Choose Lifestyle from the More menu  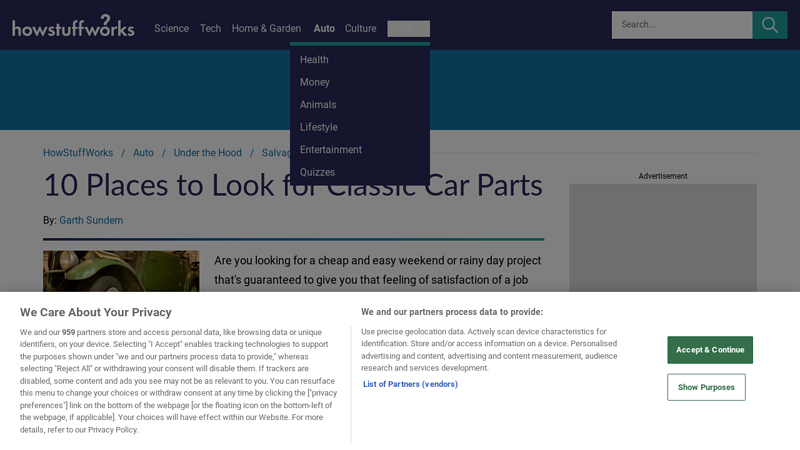[318, 127]
